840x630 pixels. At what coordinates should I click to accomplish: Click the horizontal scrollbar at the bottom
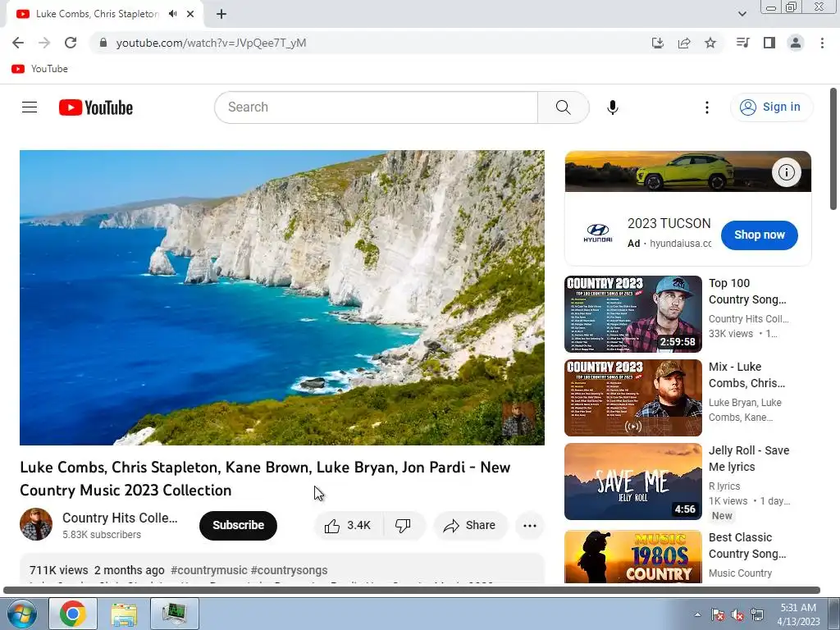click(x=412, y=591)
